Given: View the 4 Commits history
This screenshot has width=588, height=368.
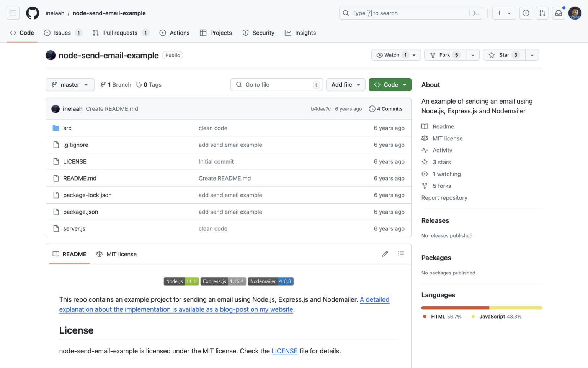Looking at the screenshot, I should point(386,109).
